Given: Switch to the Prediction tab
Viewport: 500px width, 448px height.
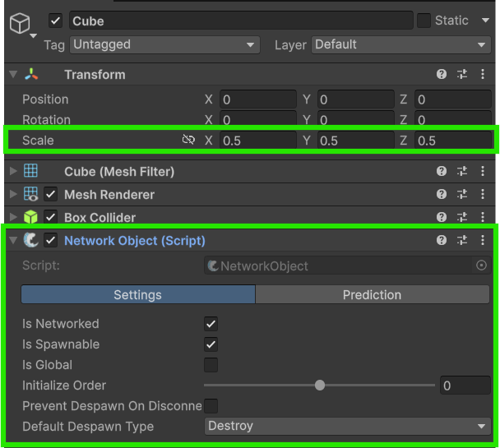Looking at the screenshot, I should [x=373, y=294].
